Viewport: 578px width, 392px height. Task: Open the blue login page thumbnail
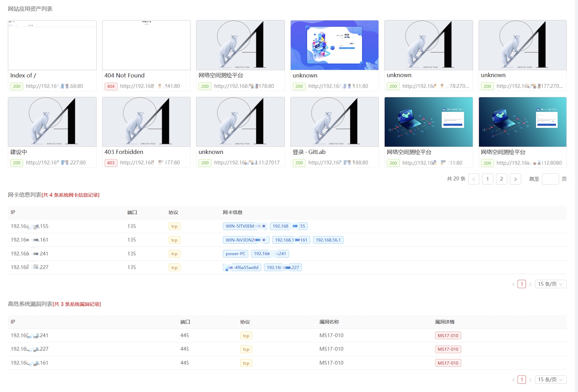[334, 45]
